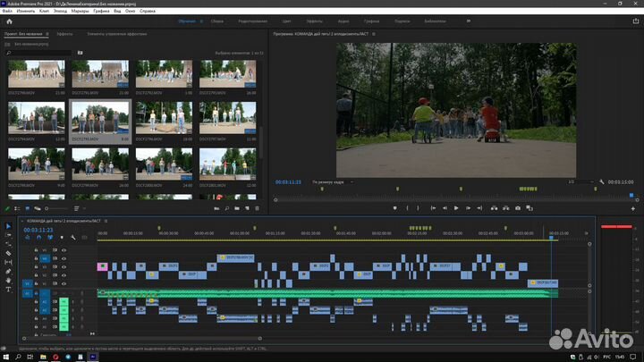Open program monitor settings wrench icon
Image resolution: width=644 pixels, height=362 pixels.
pyautogui.click(x=602, y=181)
